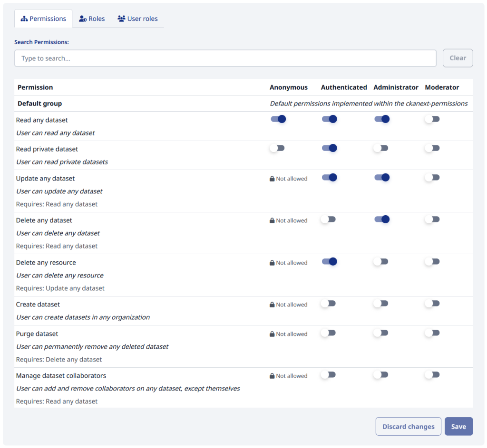The height and width of the screenshot is (448, 487).
Task: Click lock icon in Update any dataset row
Action: click(x=272, y=179)
